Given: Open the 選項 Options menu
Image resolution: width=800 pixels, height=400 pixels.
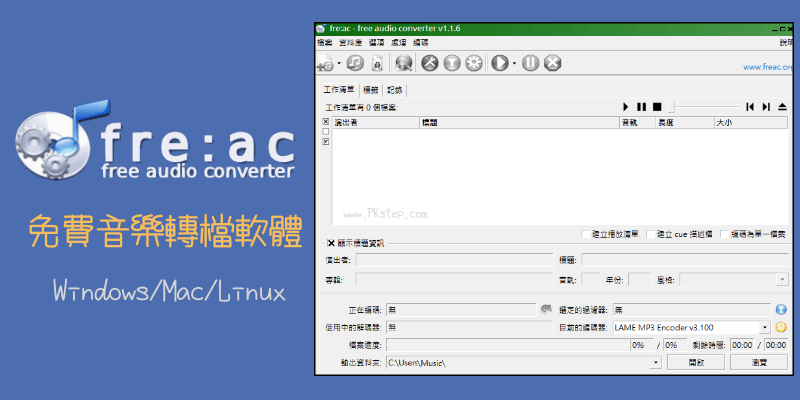Looking at the screenshot, I should (377, 43).
